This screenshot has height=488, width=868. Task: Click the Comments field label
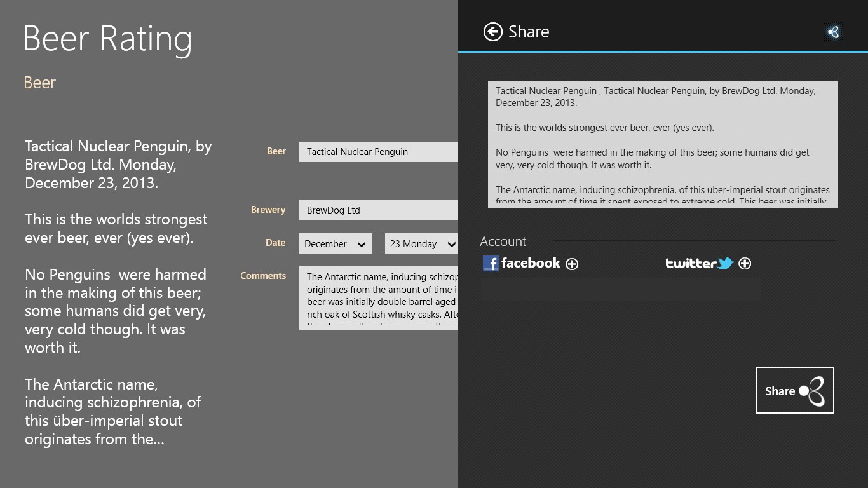[263, 276]
